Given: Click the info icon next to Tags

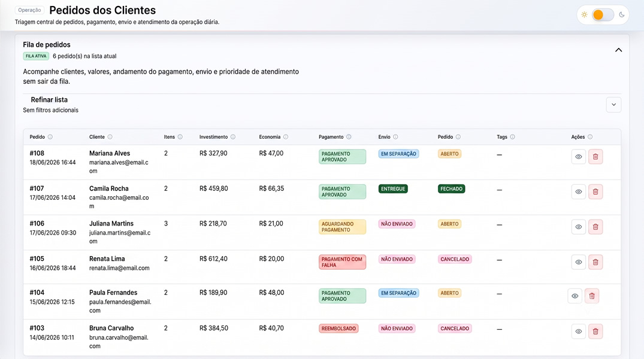Looking at the screenshot, I should pyautogui.click(x=513, y=137).
